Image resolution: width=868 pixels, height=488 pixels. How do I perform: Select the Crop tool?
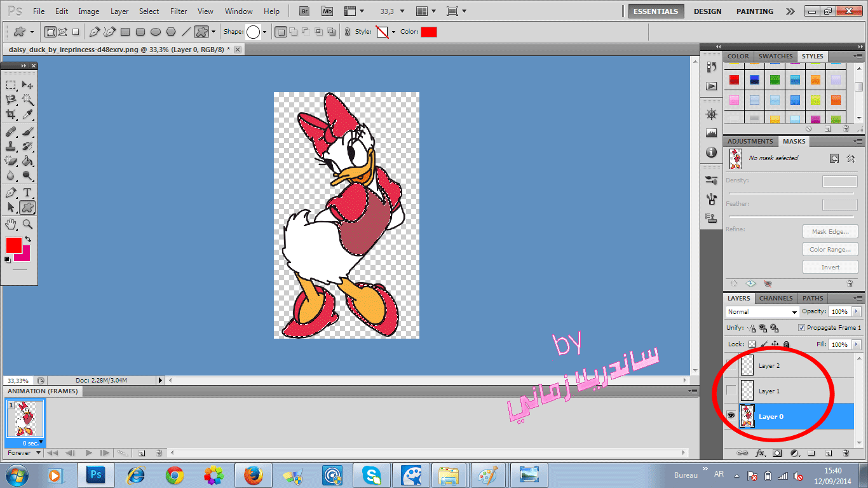[x=11, y=115]
